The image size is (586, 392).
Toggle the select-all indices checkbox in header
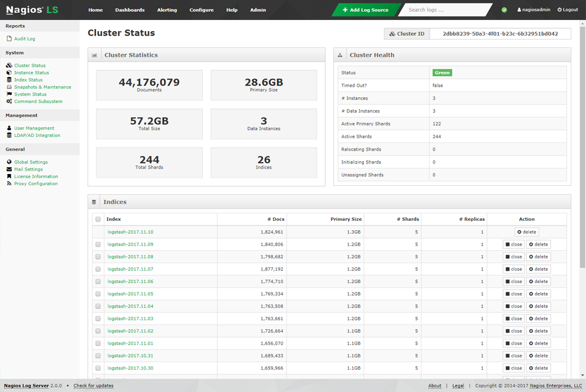tap(98, 219)
